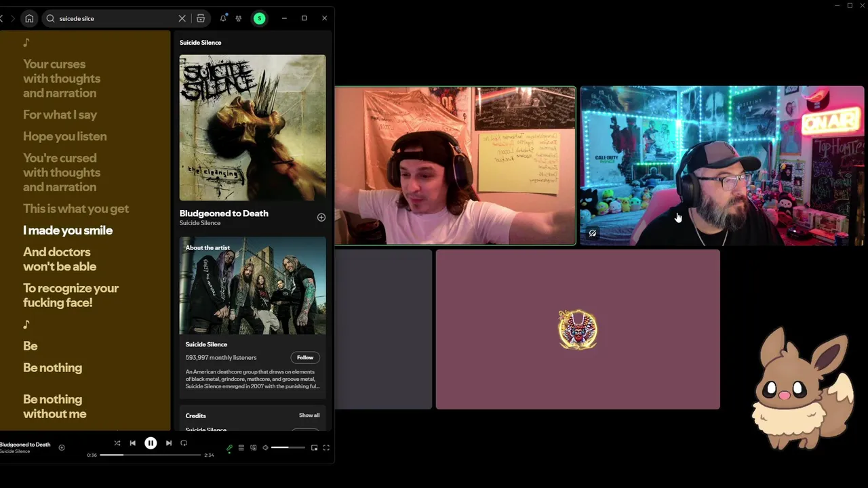This screenshot has height=488, width=868.
Task: Navigate forward with the arrow beside Home
Action: click(x=12, y=18)
